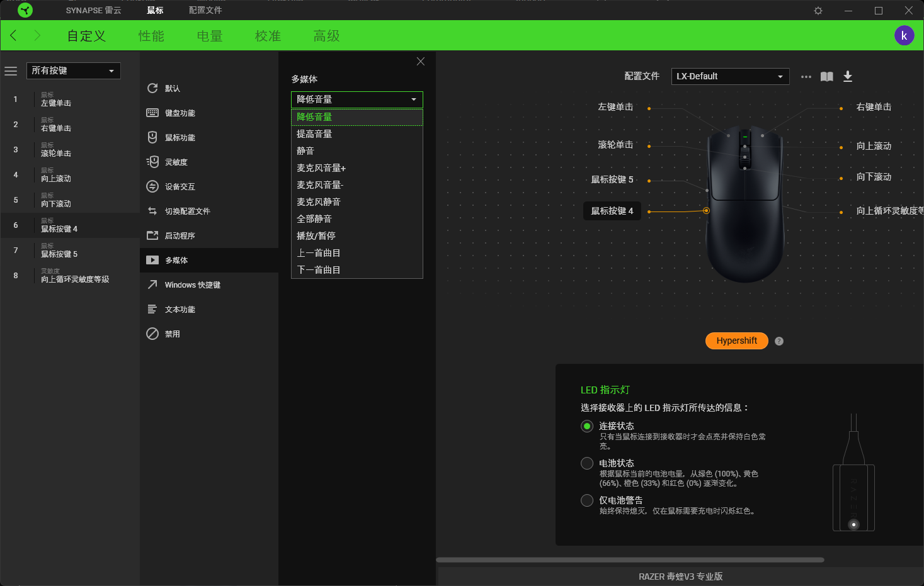The height and width of the screenshot is (586, 924).
Task: Toggle the hamburger menu in sidebar
Action: [x=11, y=71]
